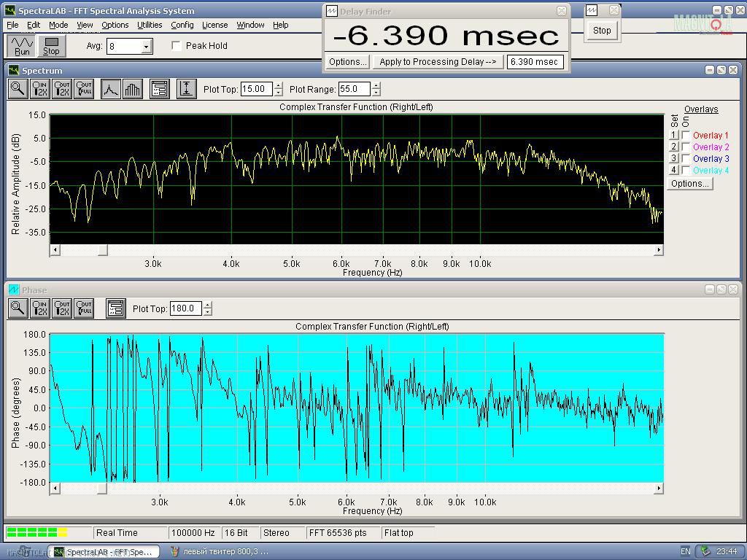This screenshot has width=747, height=560.
Task: Open the Config menu
Action: click(x=182, y=25)
